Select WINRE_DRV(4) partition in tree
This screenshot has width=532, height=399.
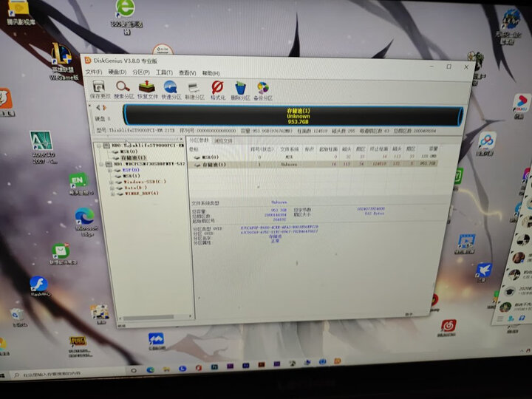tap(137, 194)
